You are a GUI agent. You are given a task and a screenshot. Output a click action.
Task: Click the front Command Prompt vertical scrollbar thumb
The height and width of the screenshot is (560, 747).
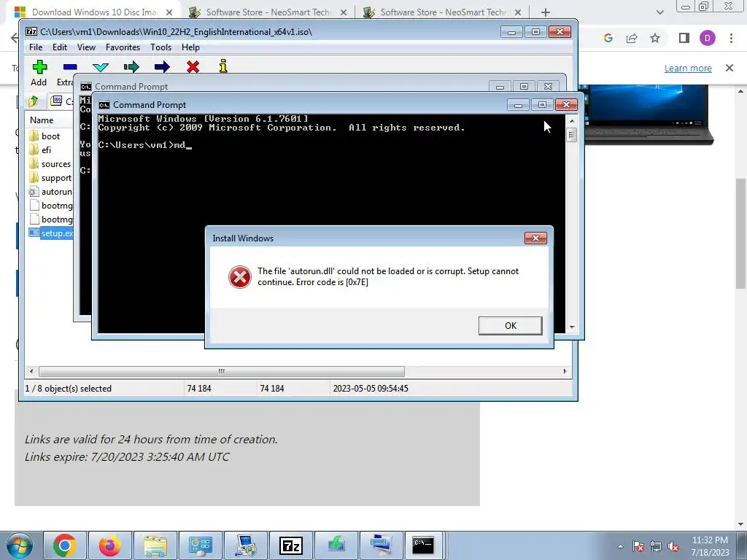click(x=572, y=135)
